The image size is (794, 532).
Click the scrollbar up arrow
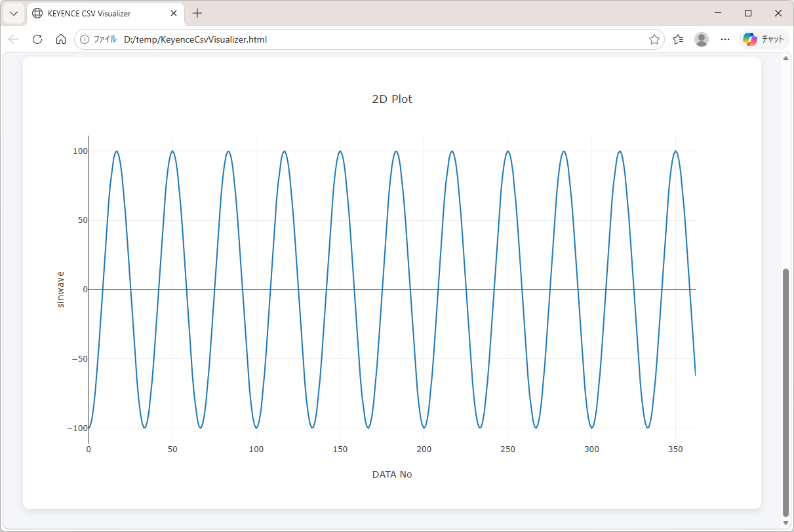786,58
